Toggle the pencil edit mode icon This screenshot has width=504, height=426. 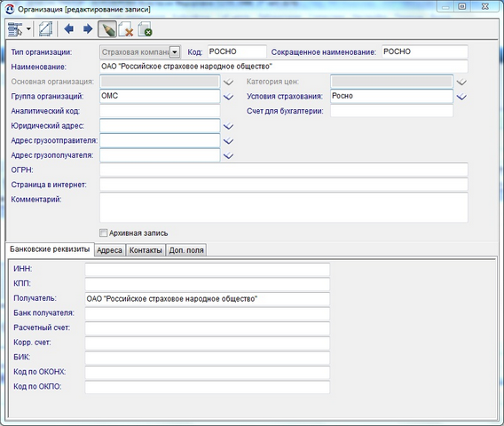107,29
